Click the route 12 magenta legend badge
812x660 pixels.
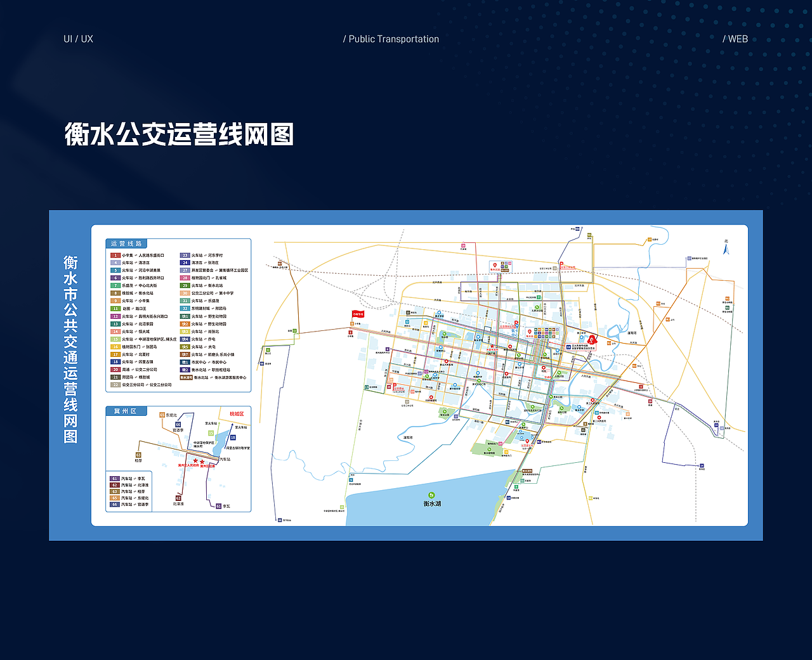tap(115, 316)
